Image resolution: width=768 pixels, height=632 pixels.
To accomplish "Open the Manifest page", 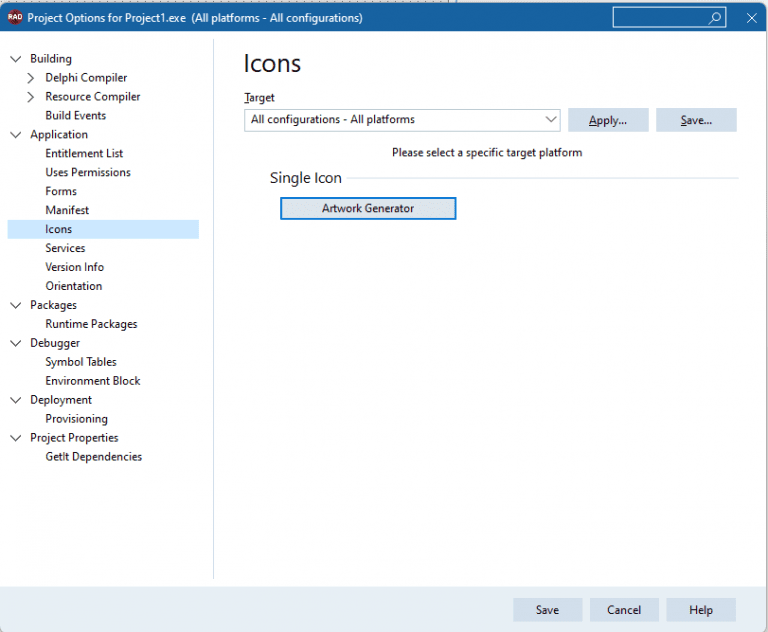I will tap(67, 211).
